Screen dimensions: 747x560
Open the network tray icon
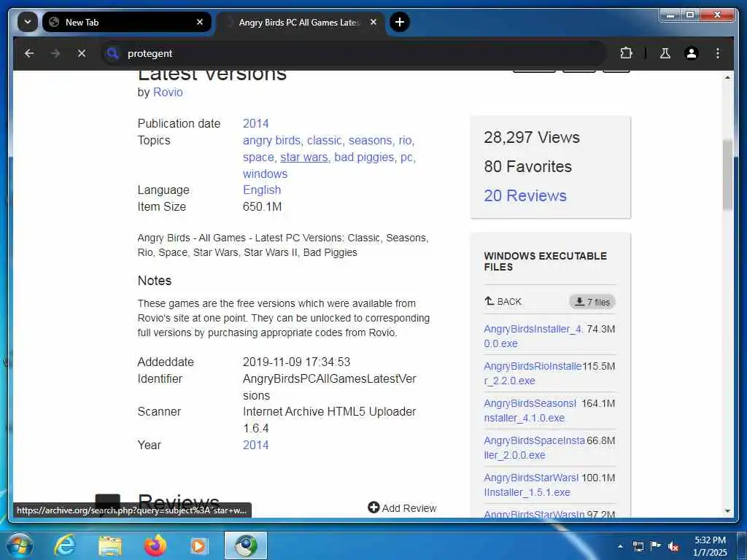638,546
